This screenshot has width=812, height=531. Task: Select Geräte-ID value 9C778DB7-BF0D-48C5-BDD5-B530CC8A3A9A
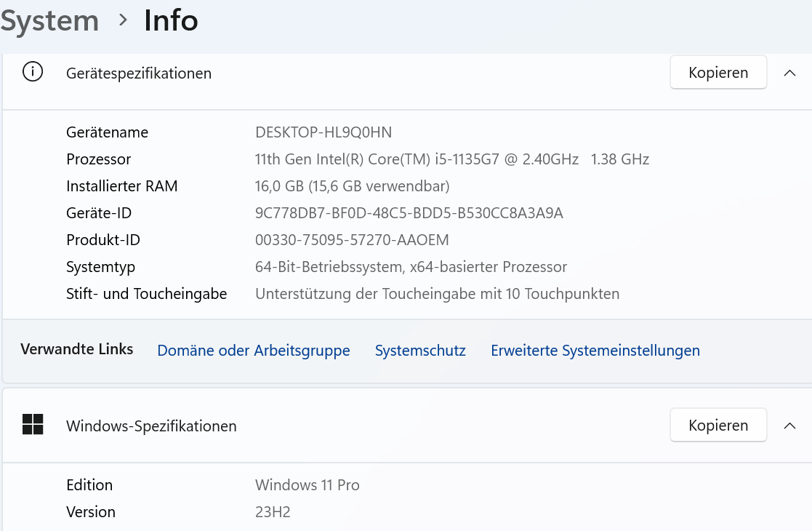(x=409, y=213)
